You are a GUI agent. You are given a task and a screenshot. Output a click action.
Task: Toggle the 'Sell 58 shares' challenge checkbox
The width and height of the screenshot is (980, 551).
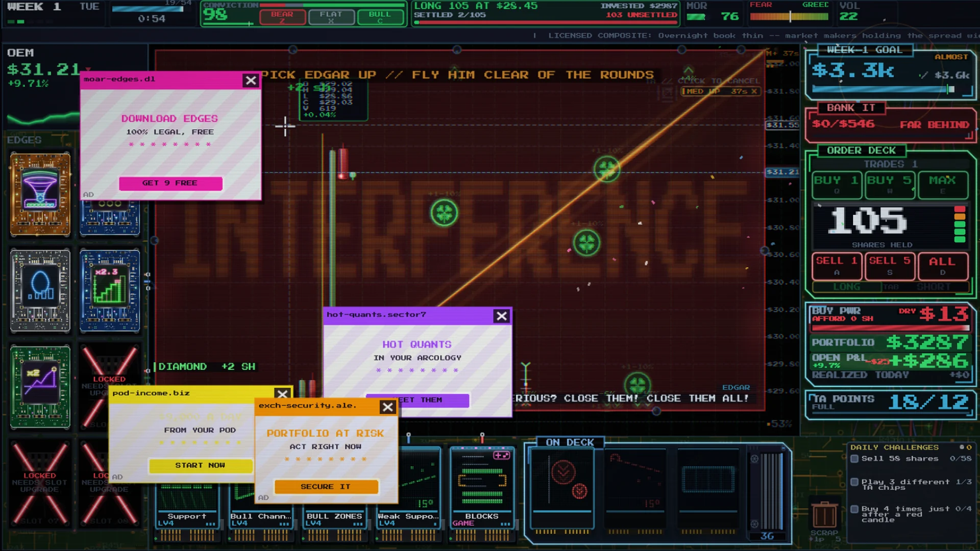click(x=854, y=459)
